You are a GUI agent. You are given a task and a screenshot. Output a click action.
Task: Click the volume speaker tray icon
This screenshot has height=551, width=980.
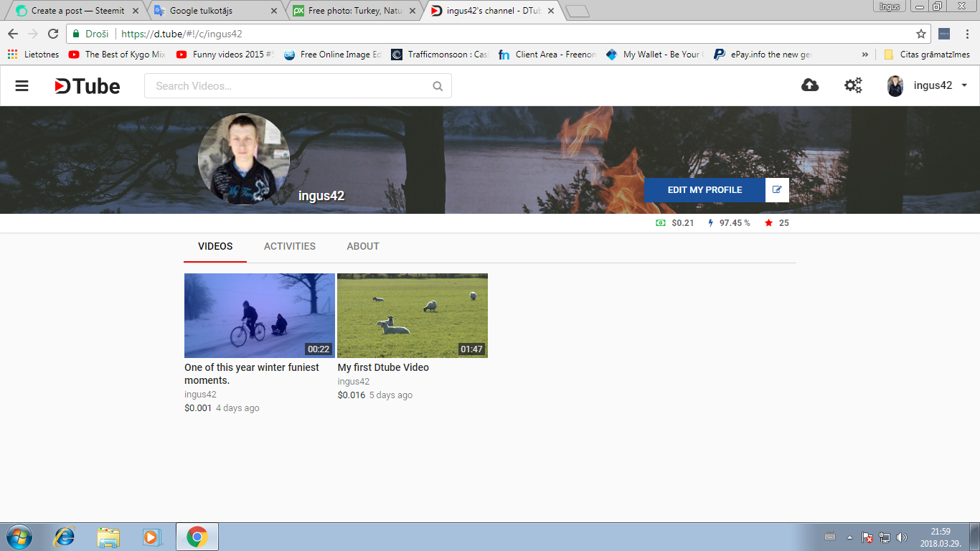click(x=903, y=537)
